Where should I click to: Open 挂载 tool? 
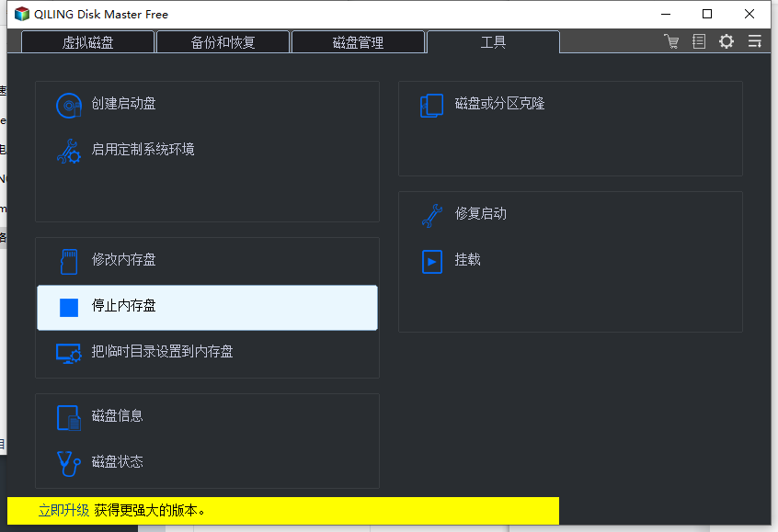click(570, 261)
